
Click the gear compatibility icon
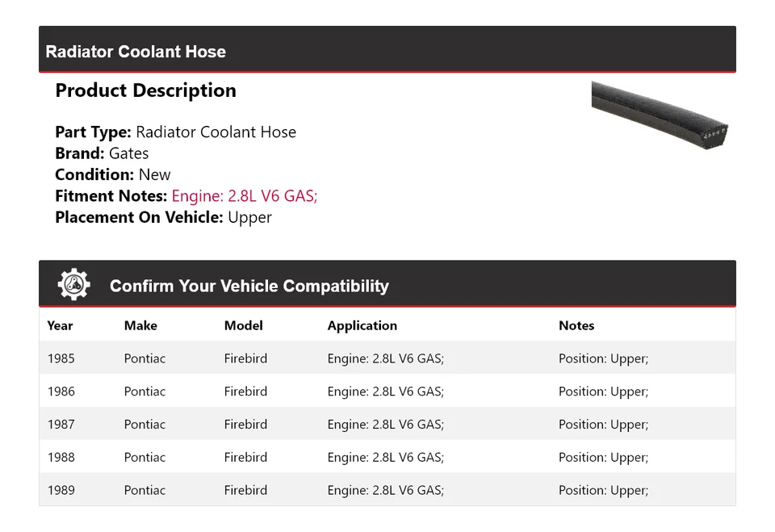73,285
